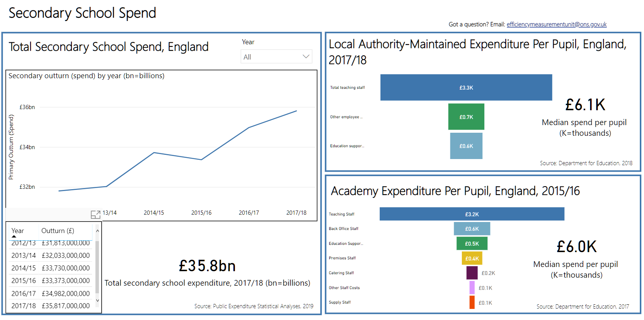The height and width of the screenshot is (320, 644).
Task: Select the £32,033,000,000 outturn cell
Action: (x=66, y=256)
